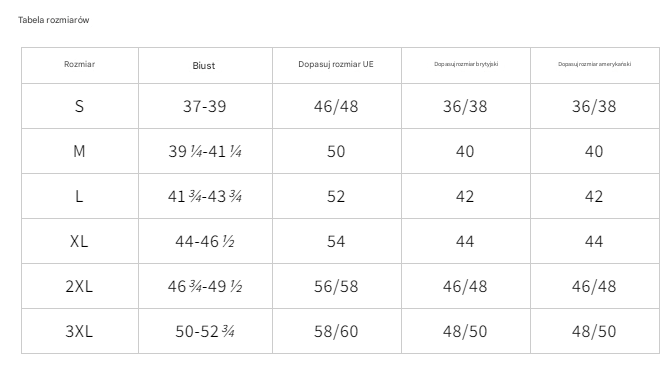The height and width of the screenshot is (374, 669).
Task: Click the bust value 50-52¾
Action: (x=205, y=331)
